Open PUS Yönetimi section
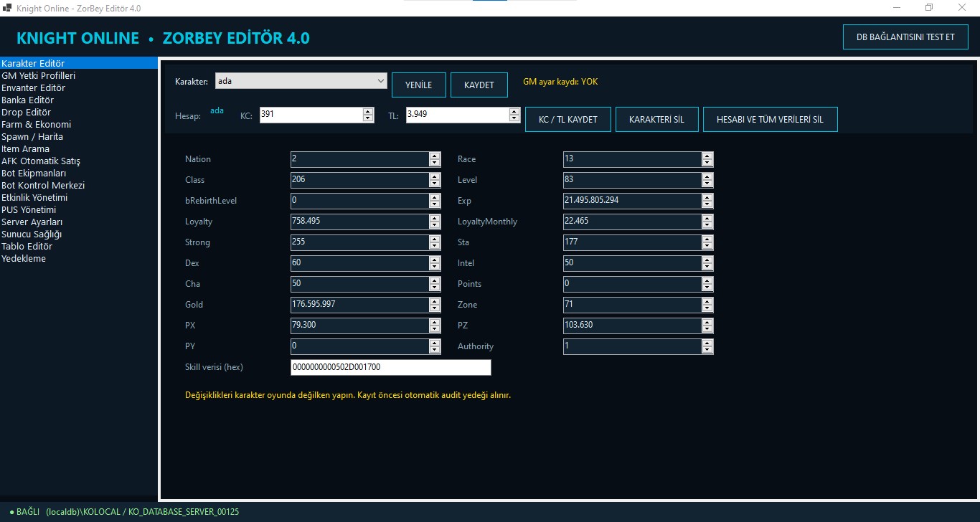This screenshot has height=522, width=980. pyautogui.click(x=79, y=210)
